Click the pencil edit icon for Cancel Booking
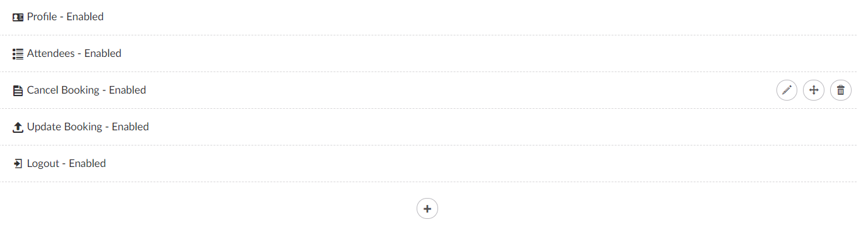 point(787,90)
